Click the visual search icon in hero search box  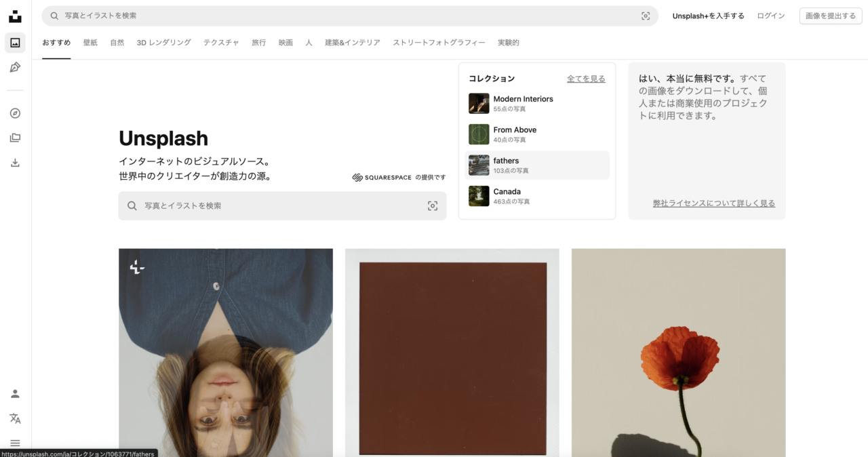point(433,205)
